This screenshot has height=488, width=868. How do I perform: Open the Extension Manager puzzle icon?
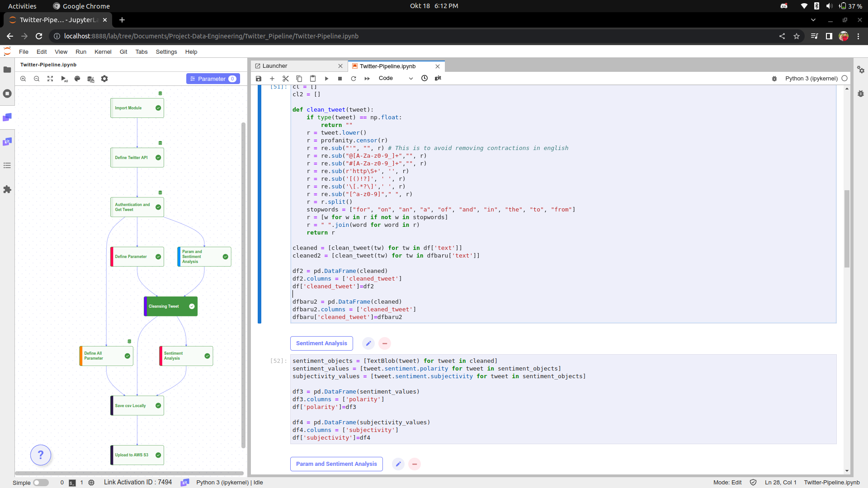coord(7,189)
